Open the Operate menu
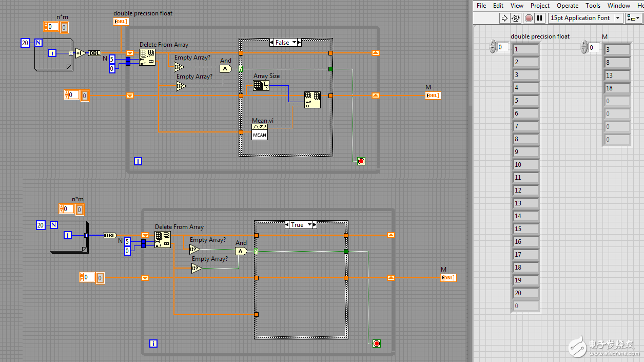 (568, 6)
